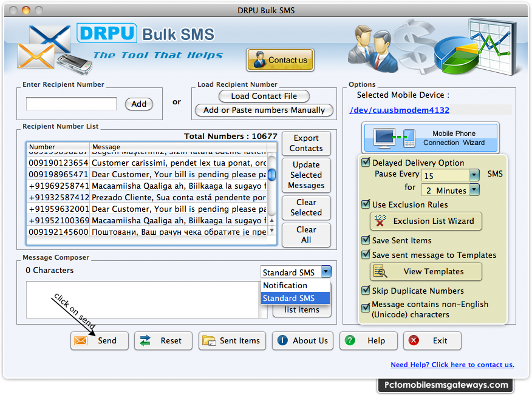Open the Standard SMS type dropdown
Image resolution: width=532 pixels, height=395 pixels.
click(x=326, y=272)
